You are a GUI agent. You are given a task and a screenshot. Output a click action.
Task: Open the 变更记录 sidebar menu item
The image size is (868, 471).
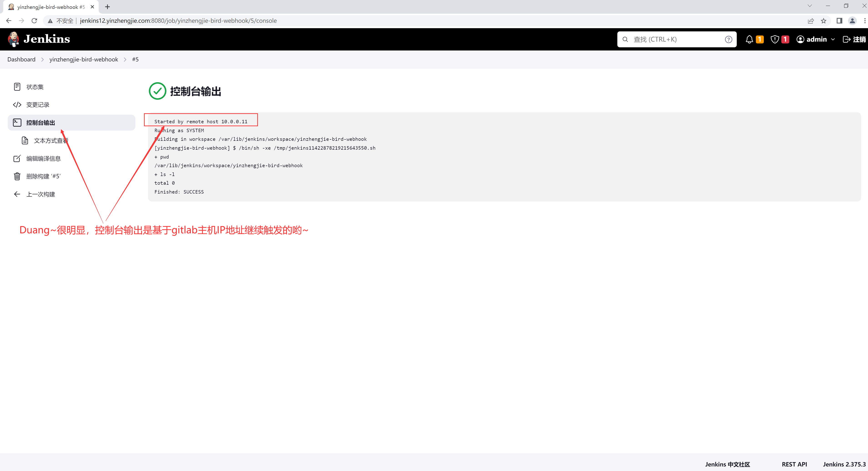(x=38, y=105)
